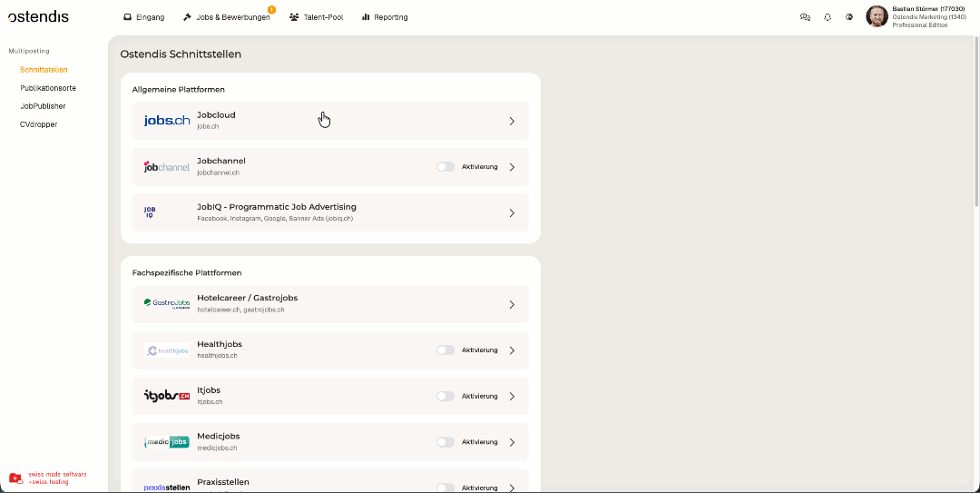Open the Reporting menu item

click(385, 17)
